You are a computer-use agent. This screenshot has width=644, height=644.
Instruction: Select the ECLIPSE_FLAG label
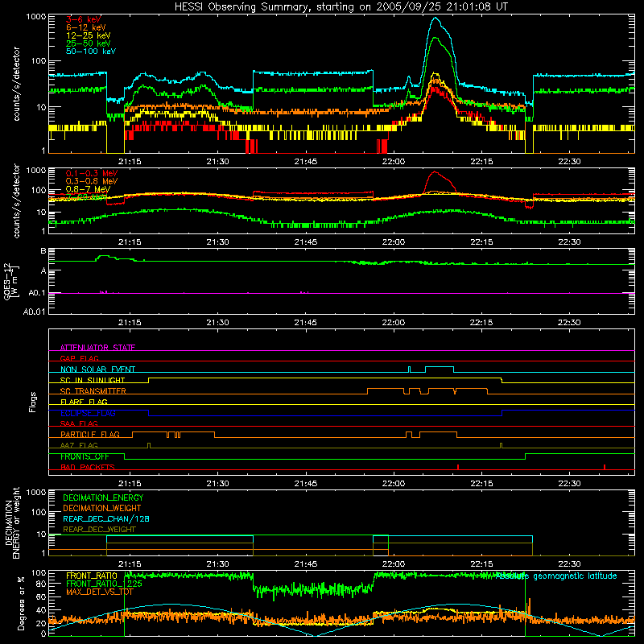tap(88, 413)
